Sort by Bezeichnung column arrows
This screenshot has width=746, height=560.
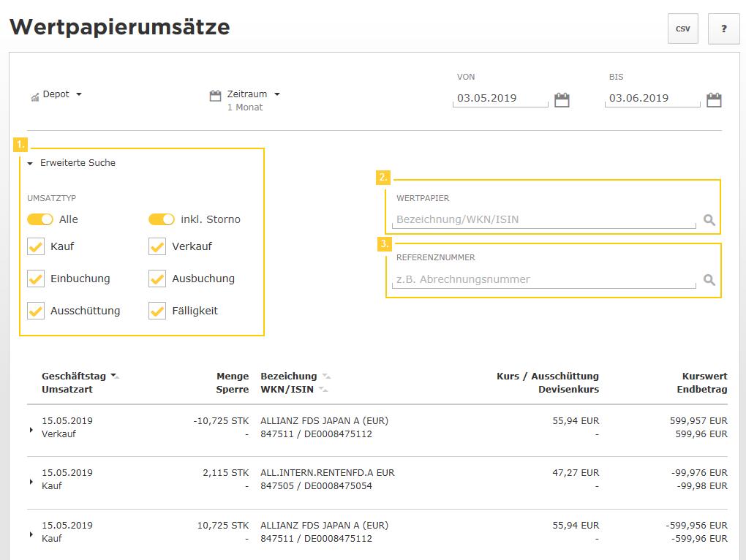(x=326, y=377)
